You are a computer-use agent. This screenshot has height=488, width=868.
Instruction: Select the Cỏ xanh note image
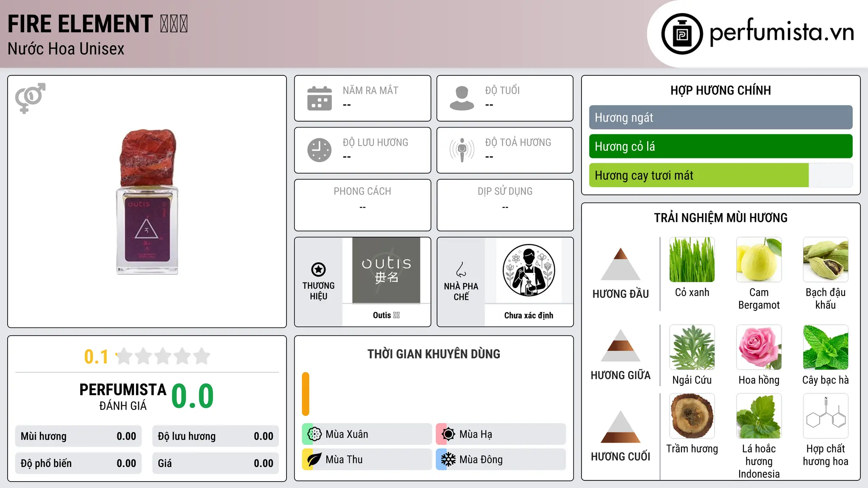(x=692, y=260)
